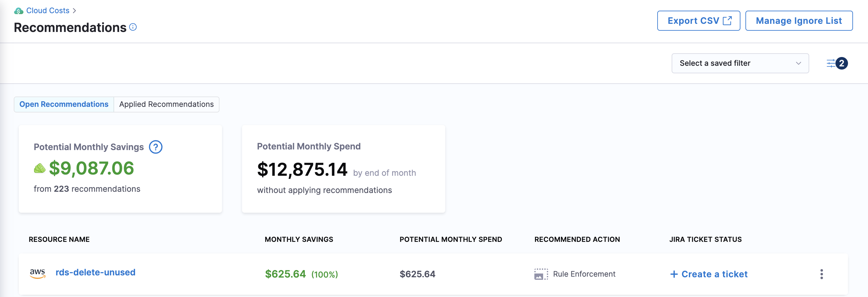Click the Rule Enforcement icon

(x=541, y=274)
